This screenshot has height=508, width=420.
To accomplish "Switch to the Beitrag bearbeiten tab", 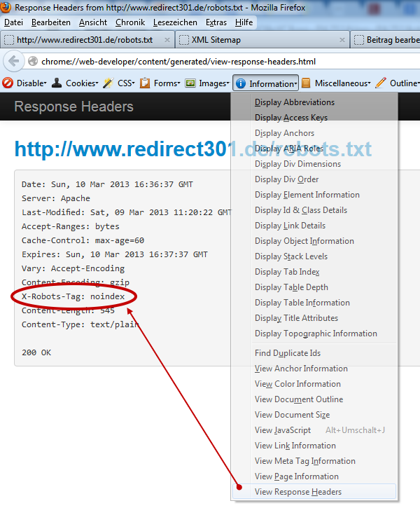I will coord(386,40).
